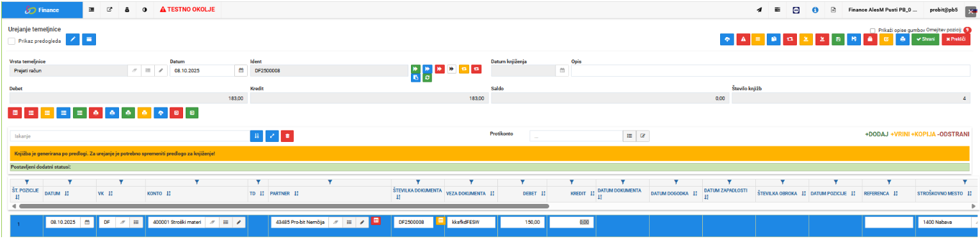Click the blue copy button below Ident arrows
The image size is (980, 241).
tap(415, 78)
